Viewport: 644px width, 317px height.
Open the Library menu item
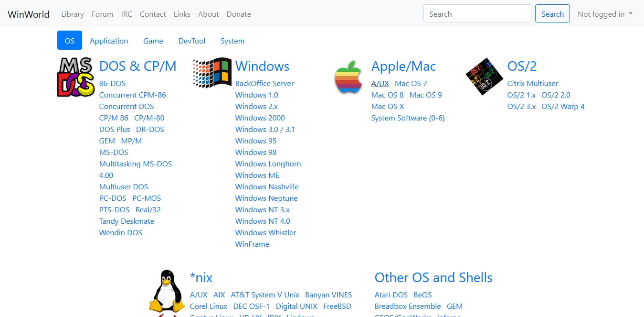73,14
